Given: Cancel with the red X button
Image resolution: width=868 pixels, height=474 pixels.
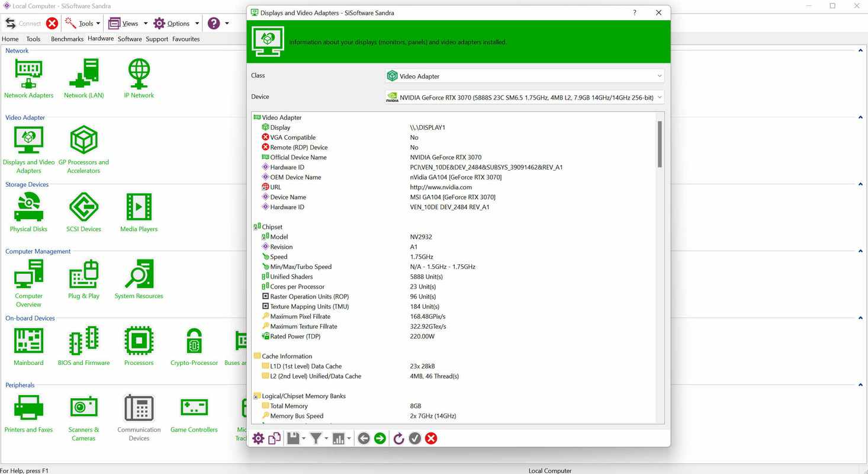Looking at the screenshot, I should coord(431,438).
